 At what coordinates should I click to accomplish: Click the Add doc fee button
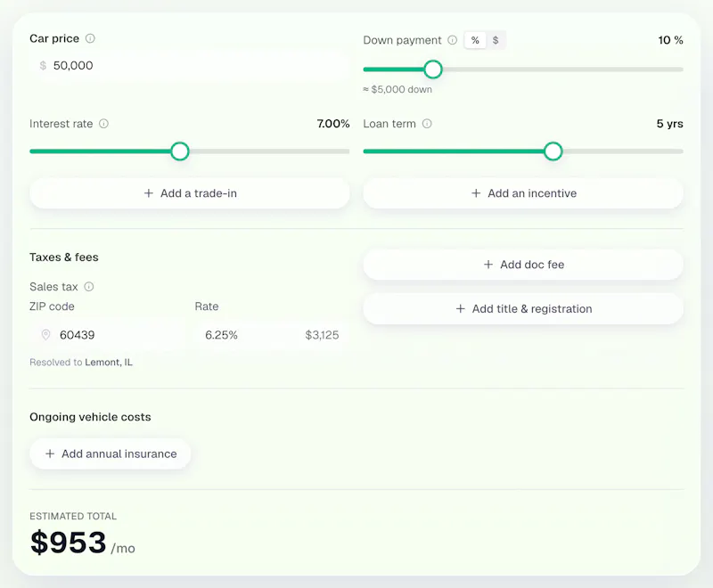[x=523, y=265]
